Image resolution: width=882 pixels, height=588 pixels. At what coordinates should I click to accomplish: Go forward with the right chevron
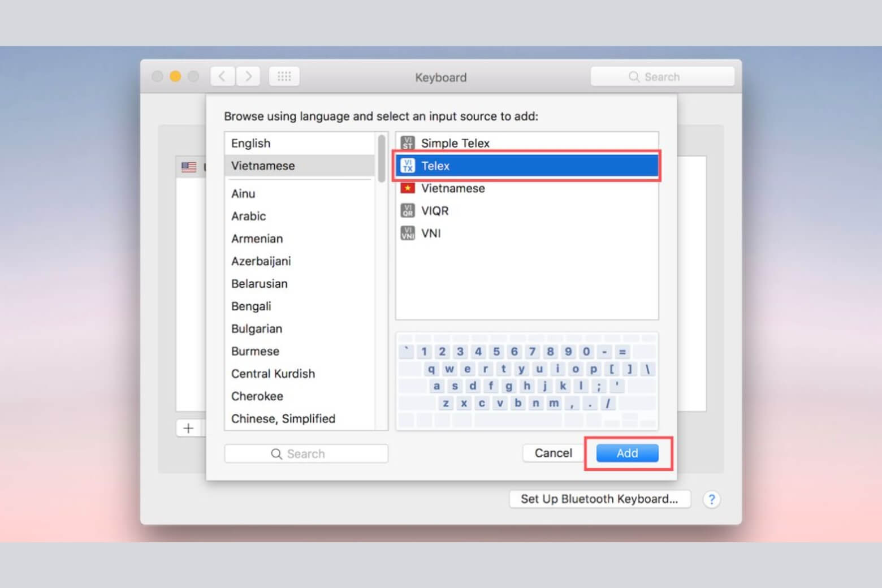click(248, 76)
